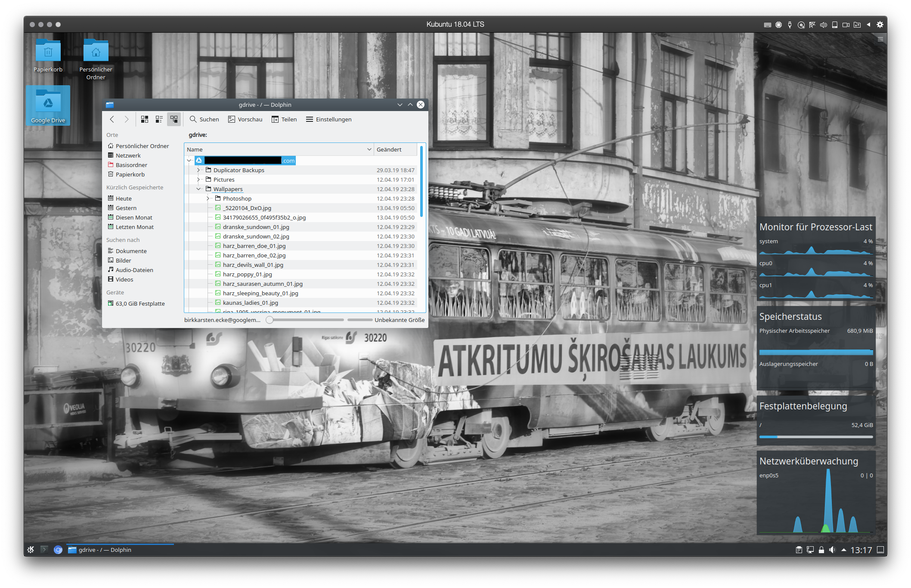911x588 pixels.
Task: Open the network connections tray icon
Action: tap(810, 550)
